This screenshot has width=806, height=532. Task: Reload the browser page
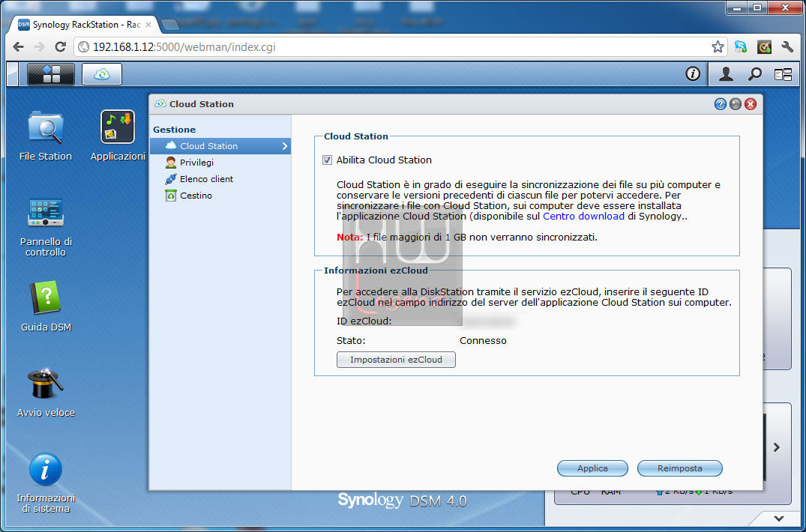[60, 47]
